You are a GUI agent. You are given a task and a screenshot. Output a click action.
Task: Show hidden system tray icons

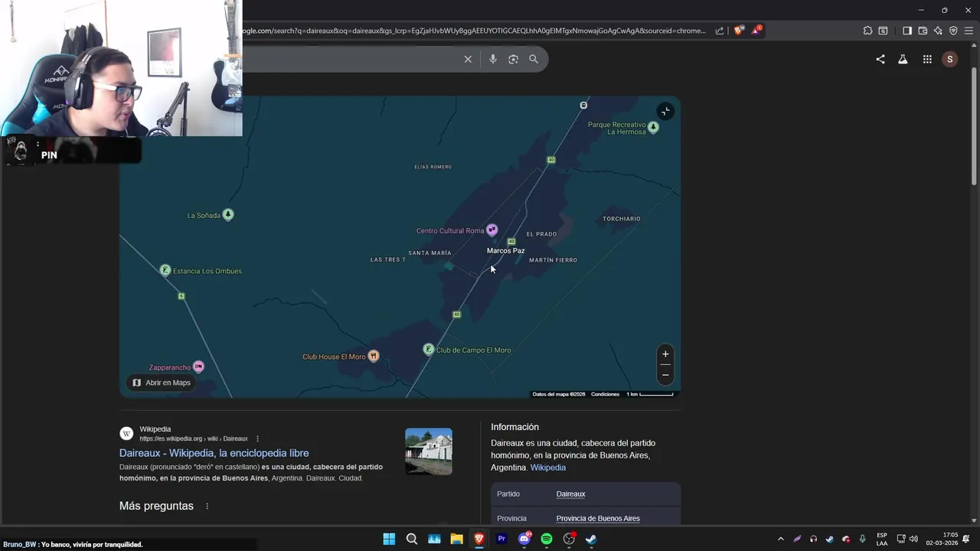click(x=780, y=539)
